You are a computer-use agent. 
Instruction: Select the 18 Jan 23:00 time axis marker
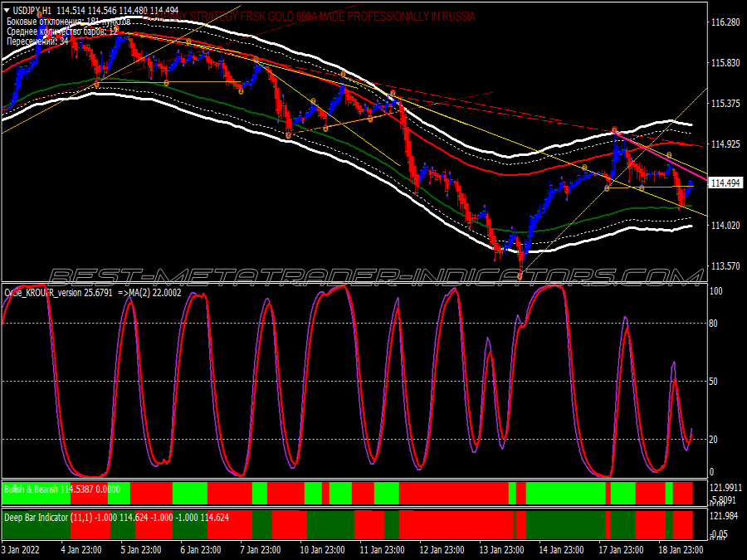681,549
